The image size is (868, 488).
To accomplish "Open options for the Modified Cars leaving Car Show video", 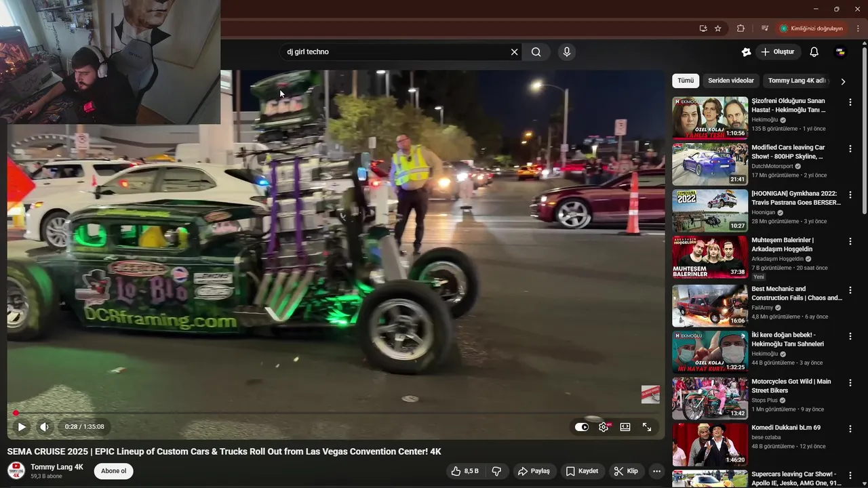I will (850, 148).
